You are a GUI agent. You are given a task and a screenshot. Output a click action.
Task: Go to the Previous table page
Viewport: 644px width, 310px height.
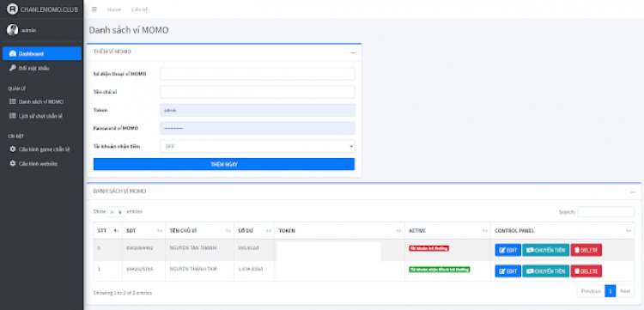coord(591,291)
